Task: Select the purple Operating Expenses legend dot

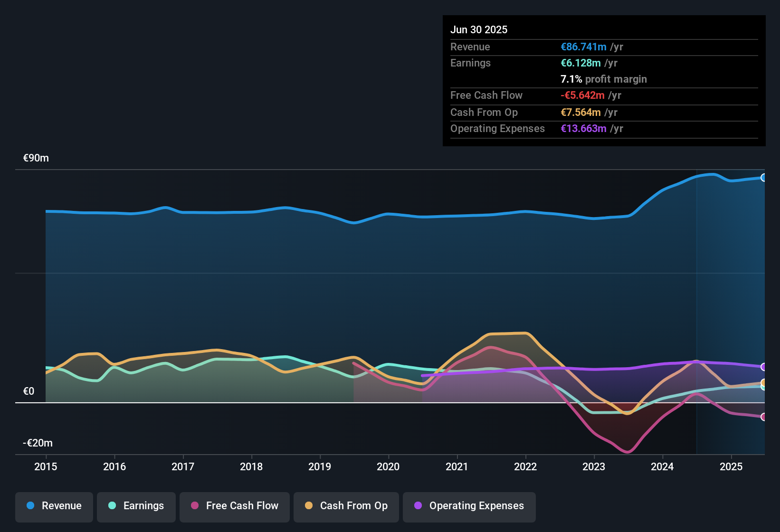Action: [417, 506]
